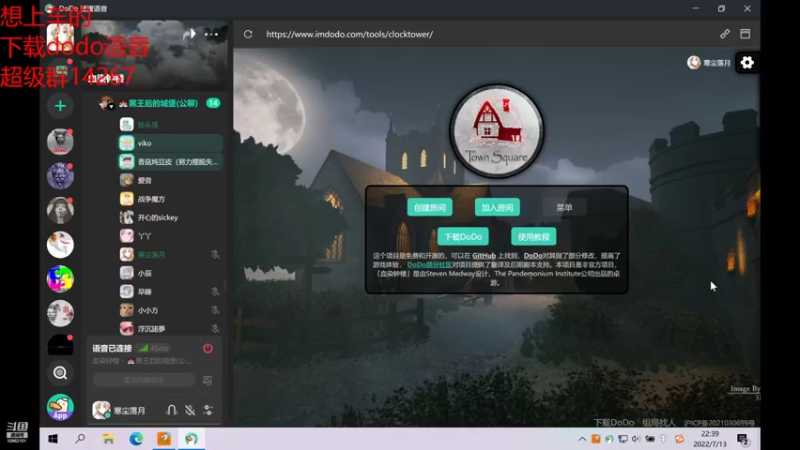Select user 小小方 in the voice channel
The width and height of the screenshot is (800, 450).
tap(170, 310)
